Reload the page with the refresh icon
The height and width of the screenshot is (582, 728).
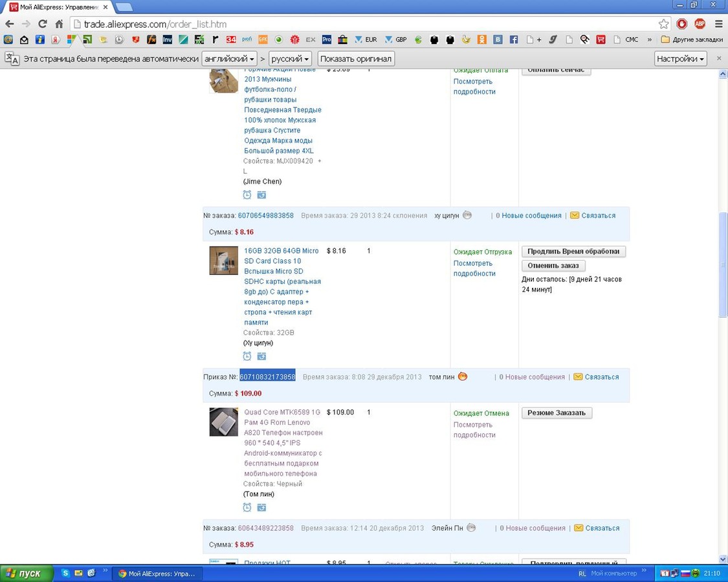(43, 24)
